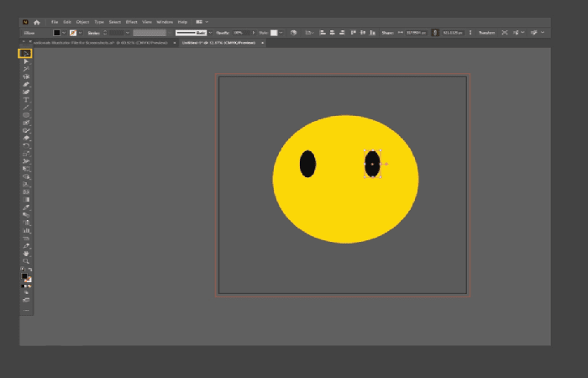Screen dimensions: 588x378
Task: Open the workspace switcher dropdown
Action: coord(202,22)
